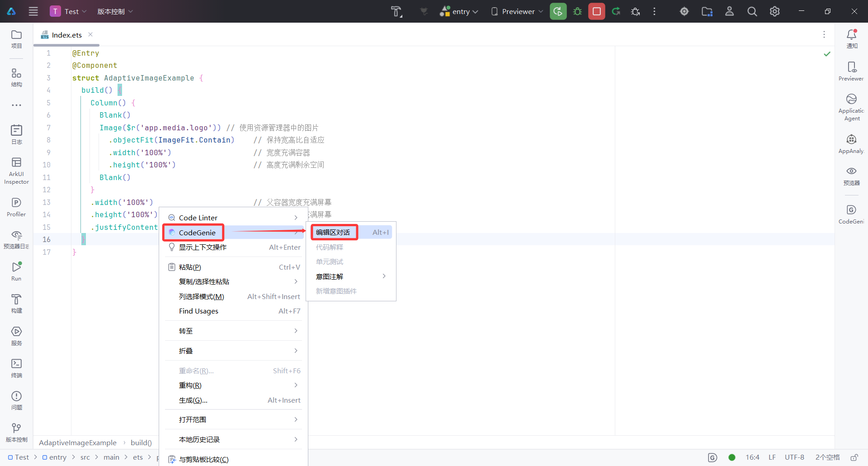868x466 pixels.
Task: Open the settings gear in the title bar
Action: coord(775,11)
